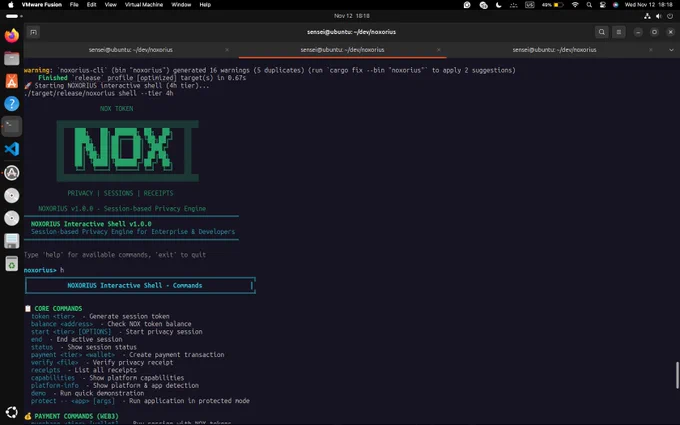Click the macOS date 'Wed Nov 12 18:18'

(x=649, y=5)
